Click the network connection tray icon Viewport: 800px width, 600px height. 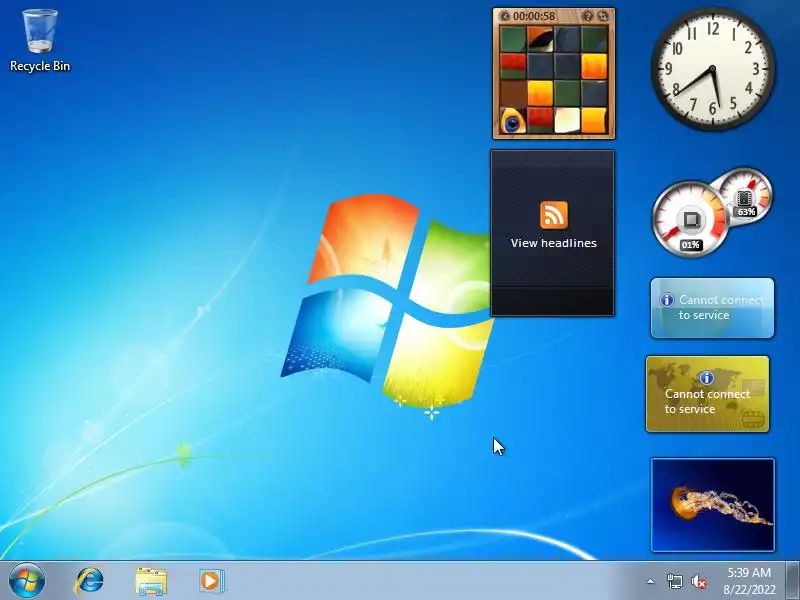click(674, 581)
